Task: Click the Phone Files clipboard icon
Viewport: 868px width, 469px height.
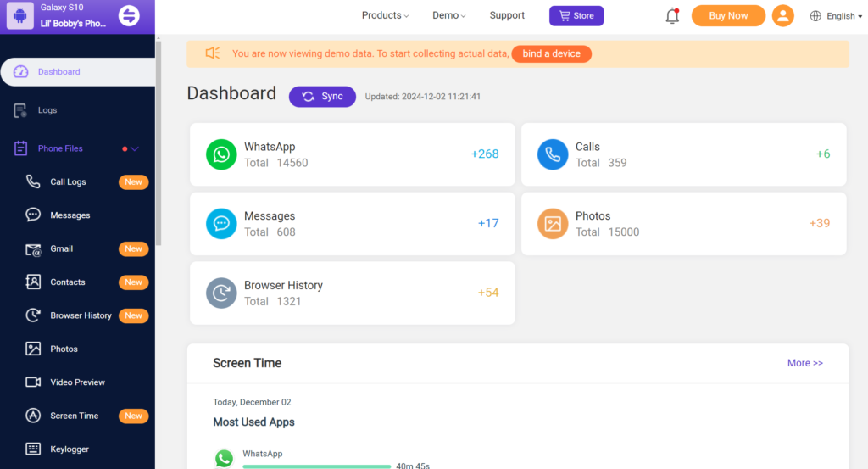Action: (x=20, y=148)
